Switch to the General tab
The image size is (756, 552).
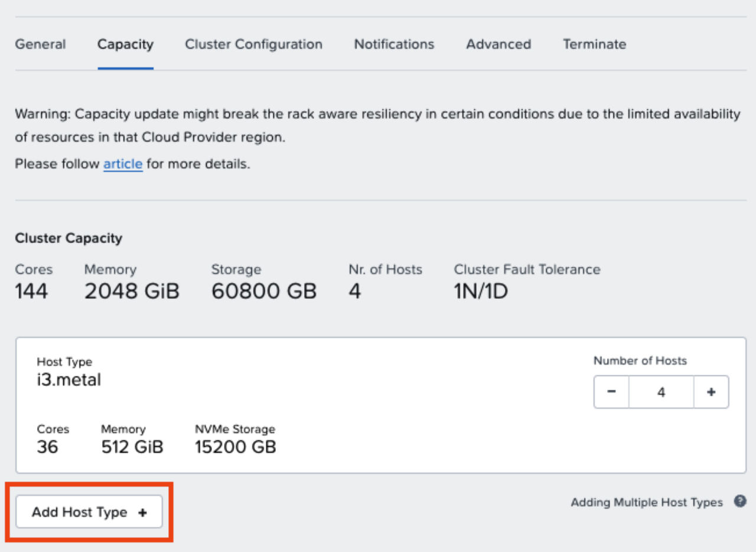(40, 44)
